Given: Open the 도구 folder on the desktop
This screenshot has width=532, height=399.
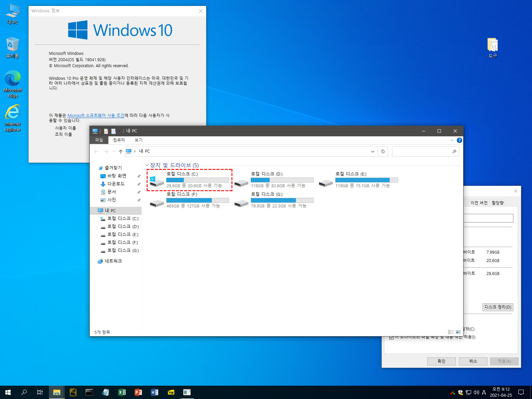Looking at the screenshot, I should pos(493,48).
